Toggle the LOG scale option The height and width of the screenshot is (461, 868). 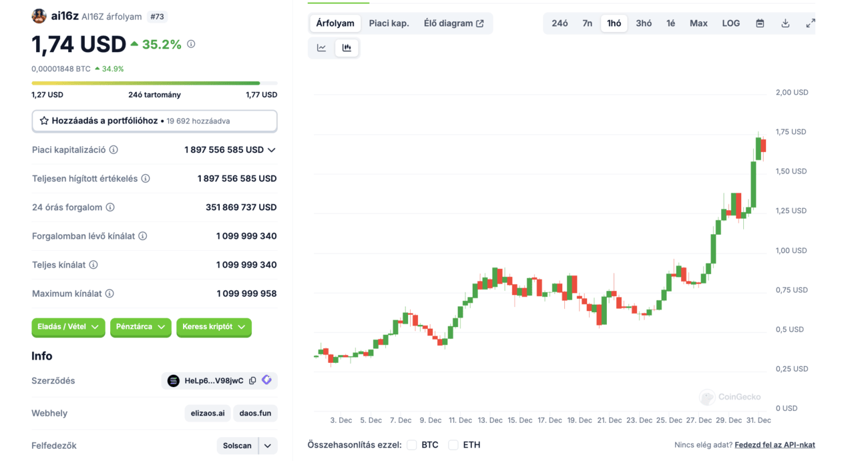[x=731, y=23]
